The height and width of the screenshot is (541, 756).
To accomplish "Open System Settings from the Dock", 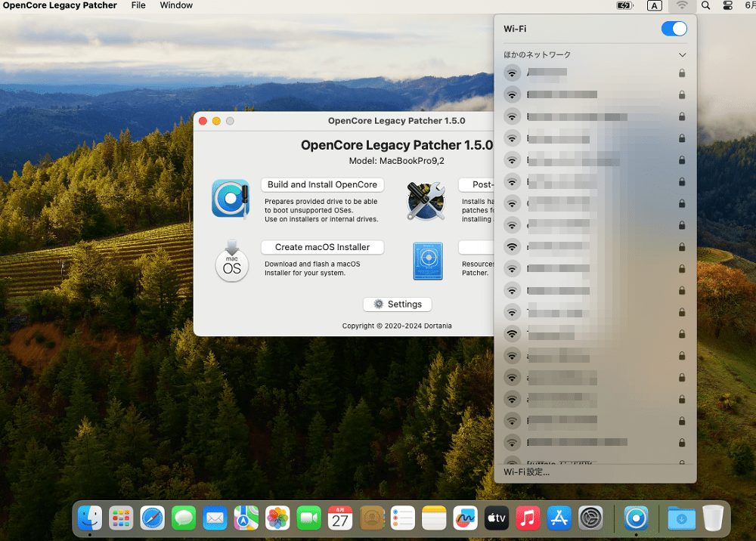I will point(590,518).
